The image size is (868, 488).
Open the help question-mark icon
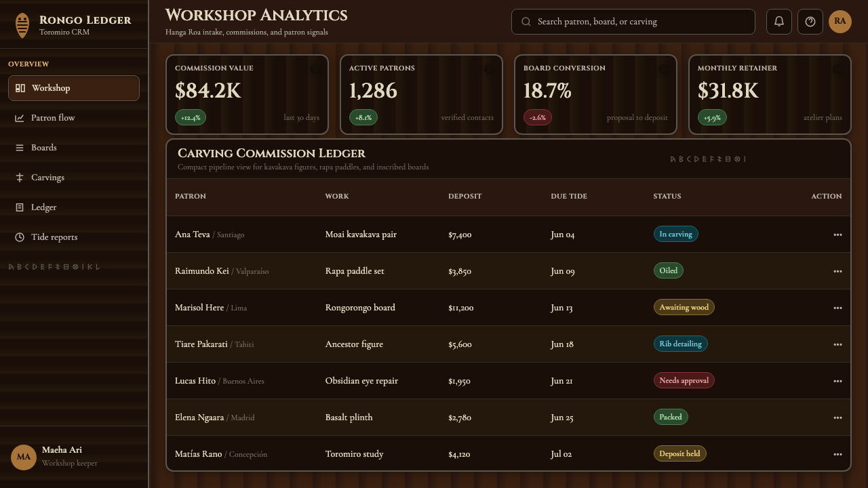tap(810, 22)
